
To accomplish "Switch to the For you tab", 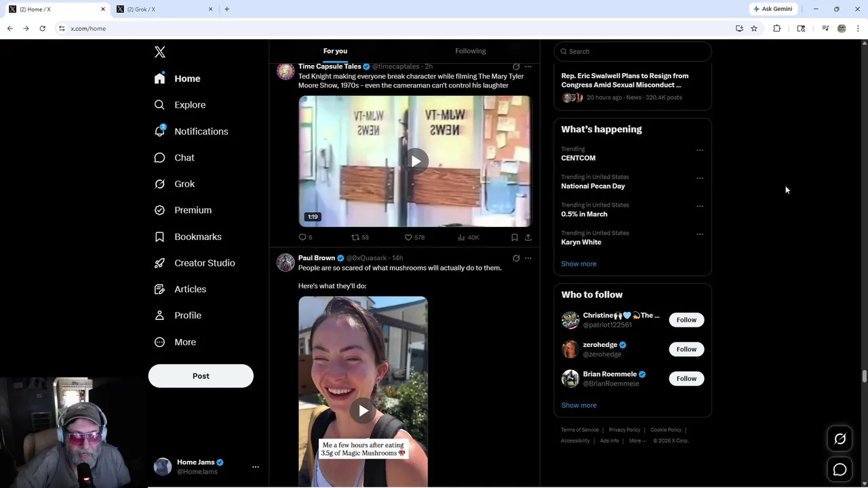I will pyautogui.click(x=335, y=51).
